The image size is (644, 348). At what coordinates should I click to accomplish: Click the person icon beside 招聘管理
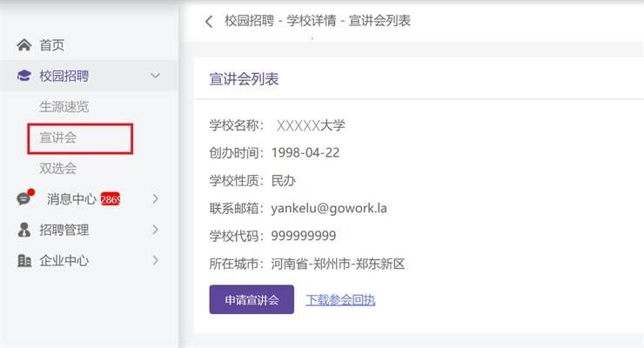coord(23,230)
